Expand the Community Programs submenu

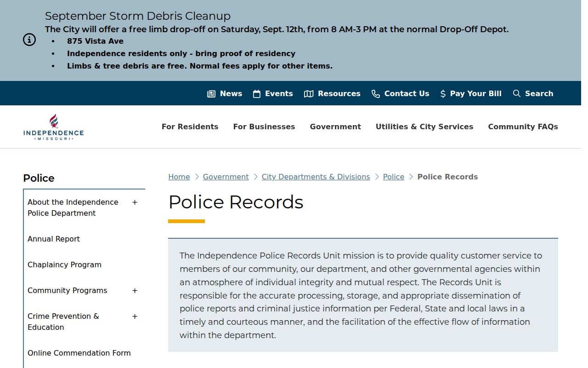click(x=135, y=291)
